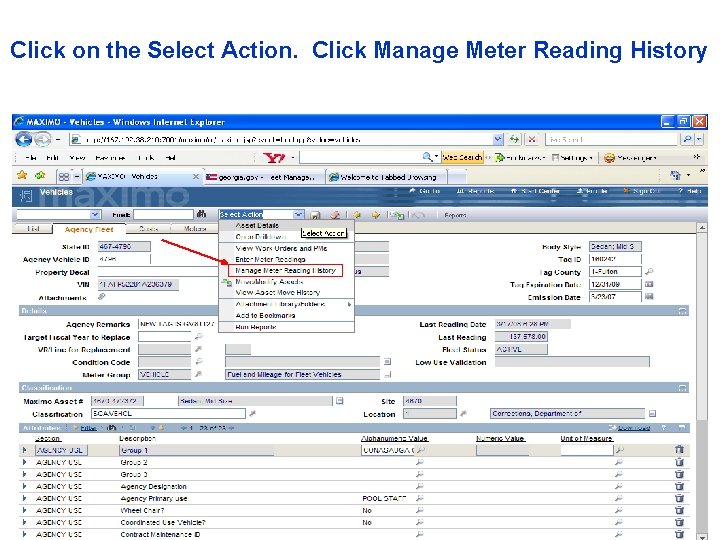The height and width of the screenshot is (540, 720).
Task: Switch to the georgia.gov browser tab
Action: 264,177
